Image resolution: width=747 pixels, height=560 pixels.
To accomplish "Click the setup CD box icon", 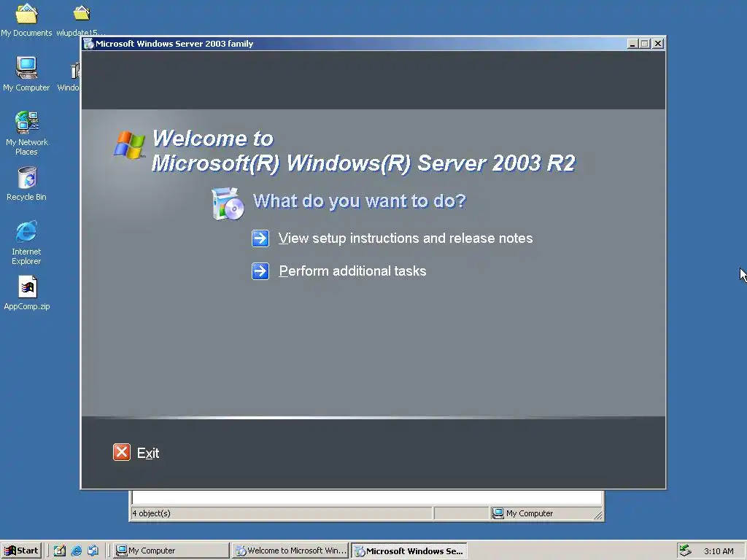I will click(x=228, y=204).
